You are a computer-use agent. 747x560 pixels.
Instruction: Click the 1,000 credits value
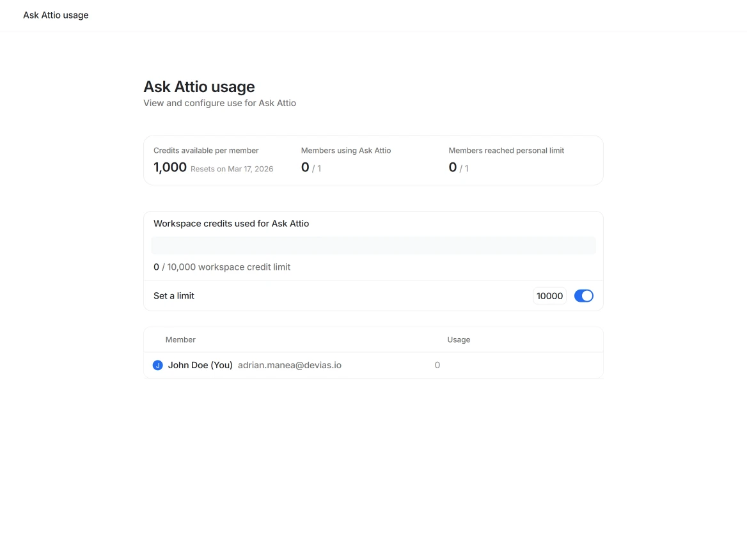pos(170,167)
